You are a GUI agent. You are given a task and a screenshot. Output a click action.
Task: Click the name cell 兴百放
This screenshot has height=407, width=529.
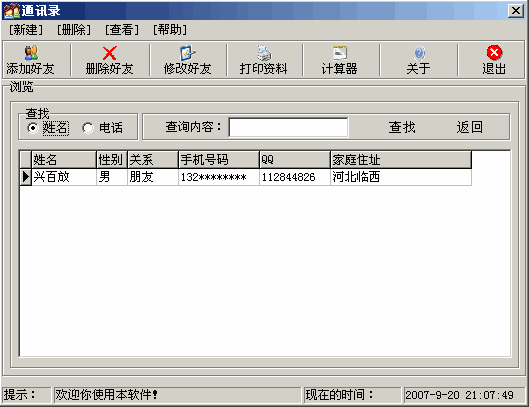(x=64, y=177)
